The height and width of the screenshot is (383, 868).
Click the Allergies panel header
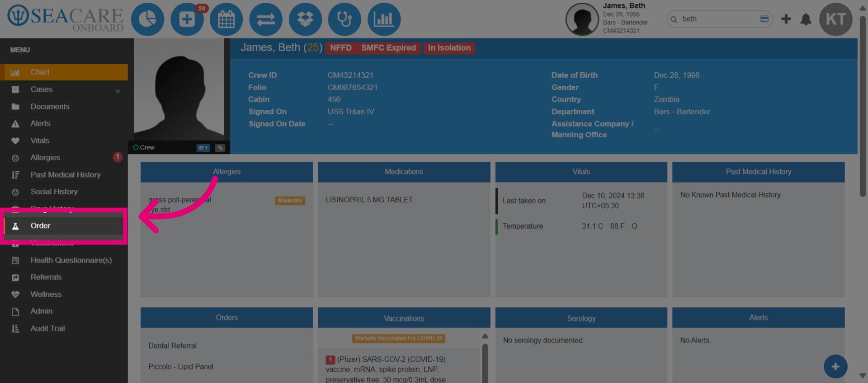pyautogui.click(x=226, y=172)
